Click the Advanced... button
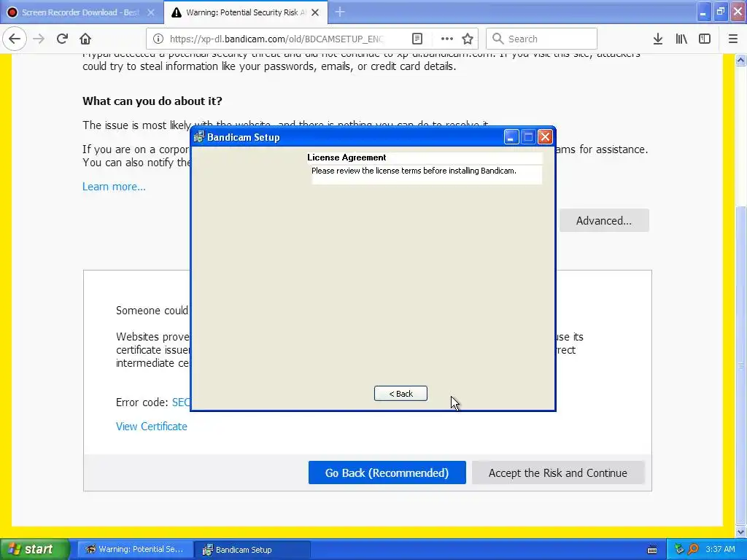The height and width of the screenshot is (560, 747). tap(604, 220)
